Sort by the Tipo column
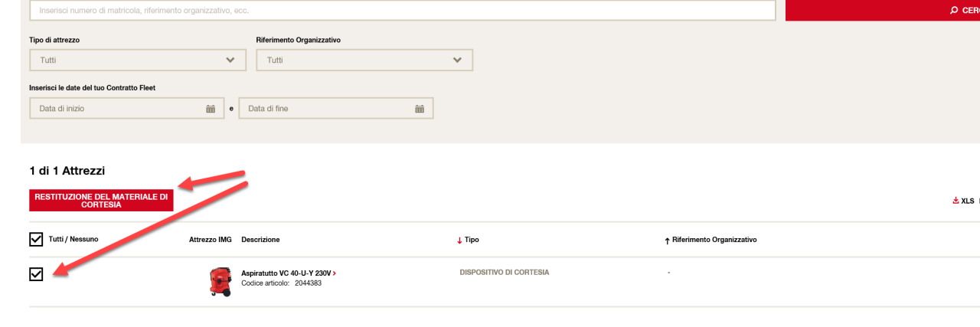The width and height of the screenshot is (980, 327). coord(468,240)
